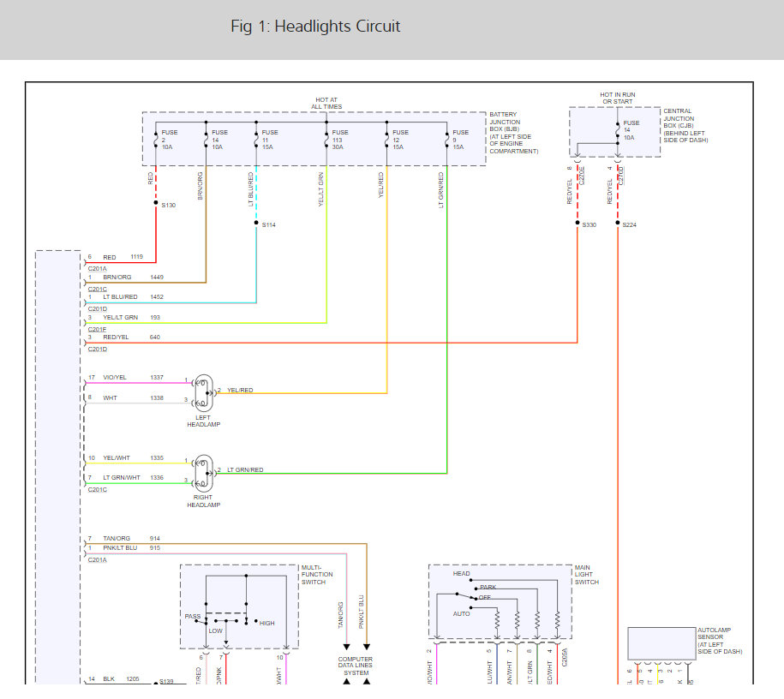Click the HIGH position in multi-function switch
Image resolution: width=784 pixels, height=699 pixels.
point(267,624)
